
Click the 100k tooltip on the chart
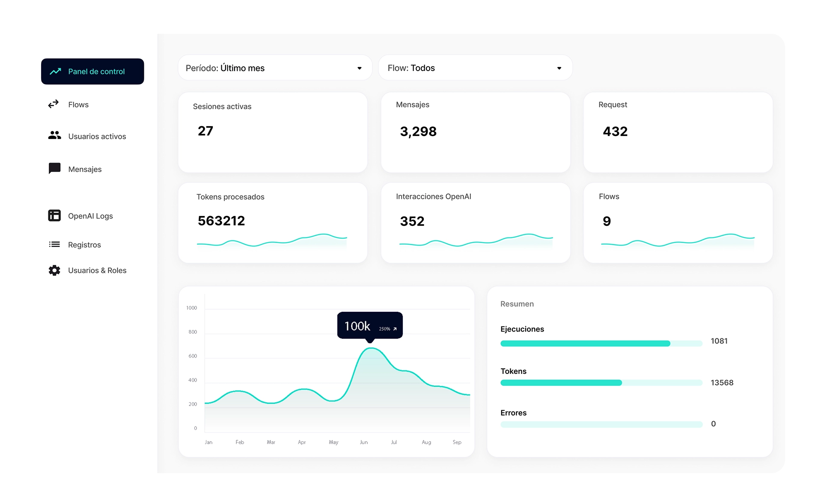369,326
